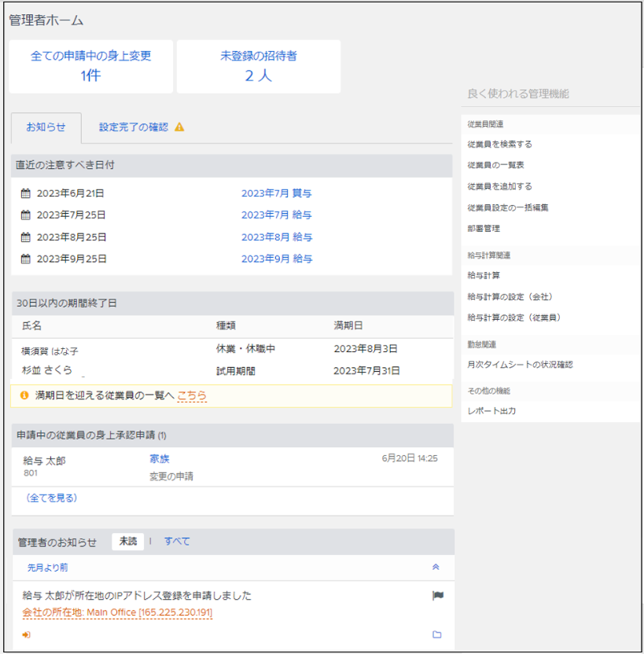Open the 2023年8月 給与 link
The height and width of the screenshot is (654, 644).
pyautogui.click(x=277, y=237)
